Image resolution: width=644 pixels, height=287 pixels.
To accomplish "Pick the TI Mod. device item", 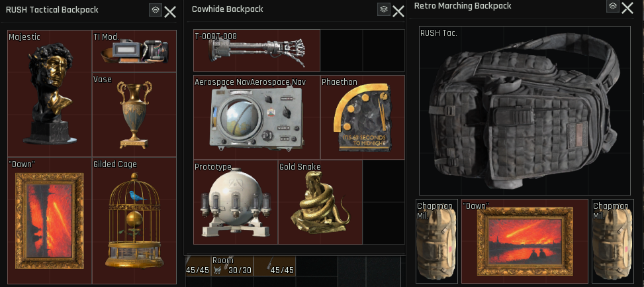I will (134, 51).
